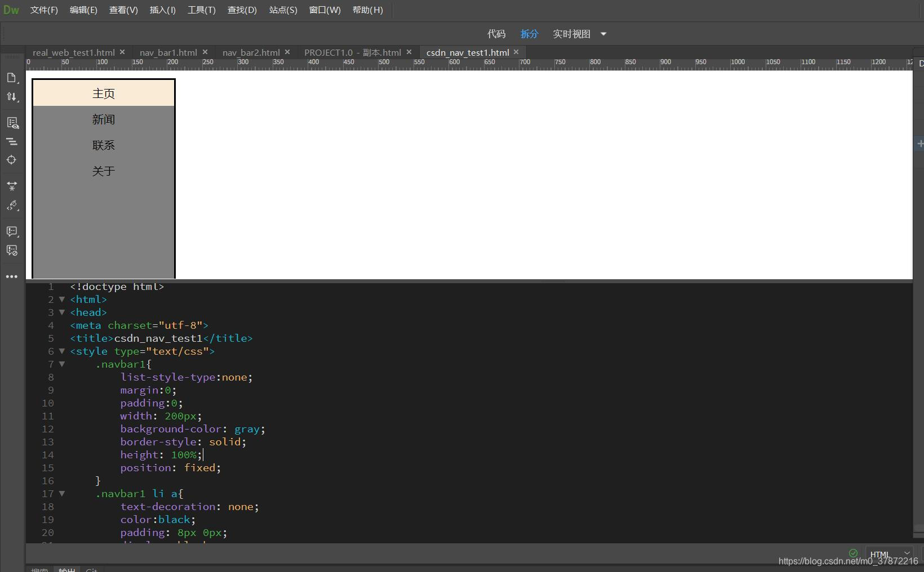Open the 搜索 search panel tab

39,569
